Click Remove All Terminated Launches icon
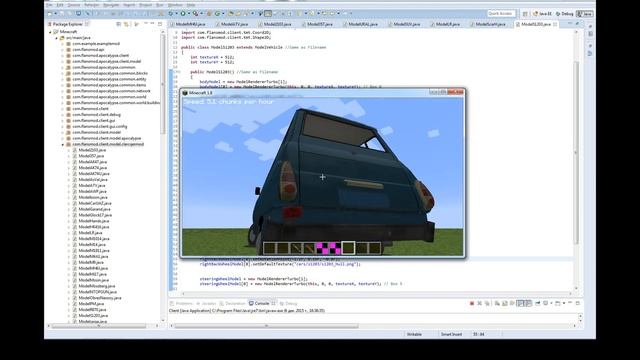 [487, 303]
